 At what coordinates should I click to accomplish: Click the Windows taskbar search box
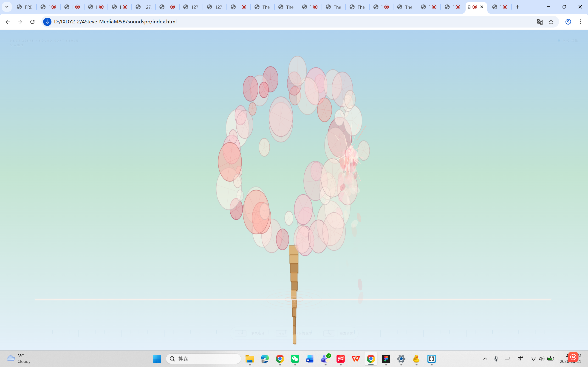(204, 359)
